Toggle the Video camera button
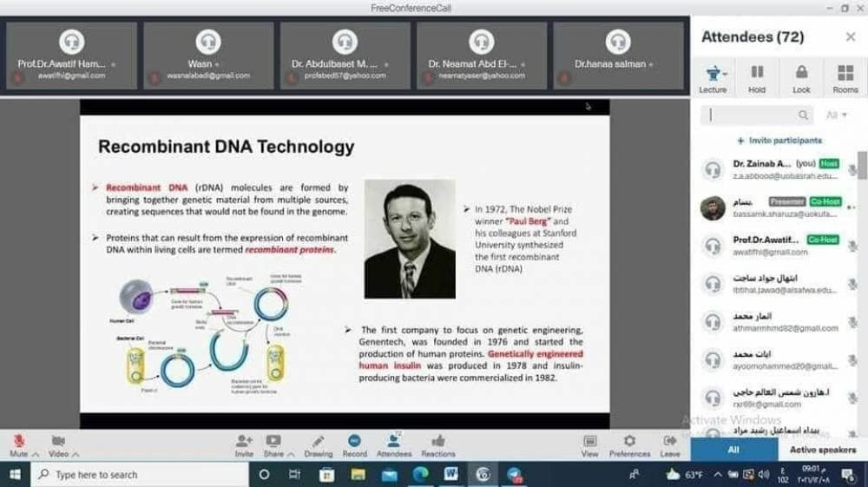The height and width of the screenshot is (487, 868). point(58,441)
